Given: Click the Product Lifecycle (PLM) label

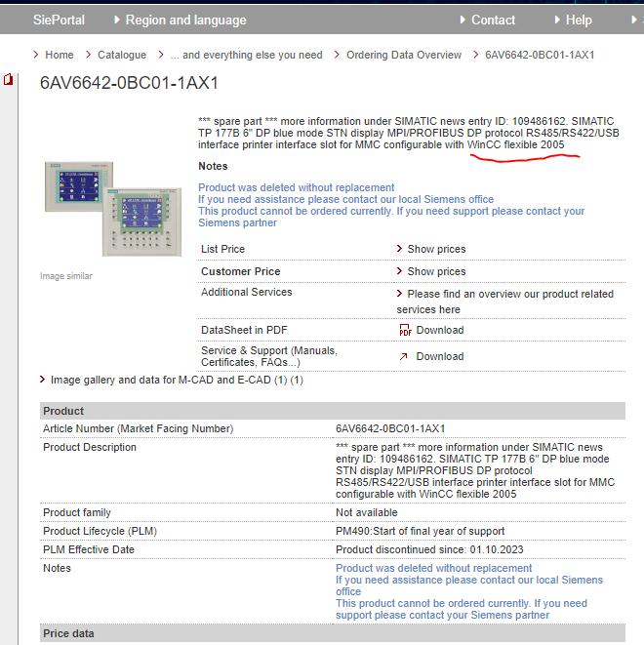Looking at the screenshot, I should click(100, 531).
